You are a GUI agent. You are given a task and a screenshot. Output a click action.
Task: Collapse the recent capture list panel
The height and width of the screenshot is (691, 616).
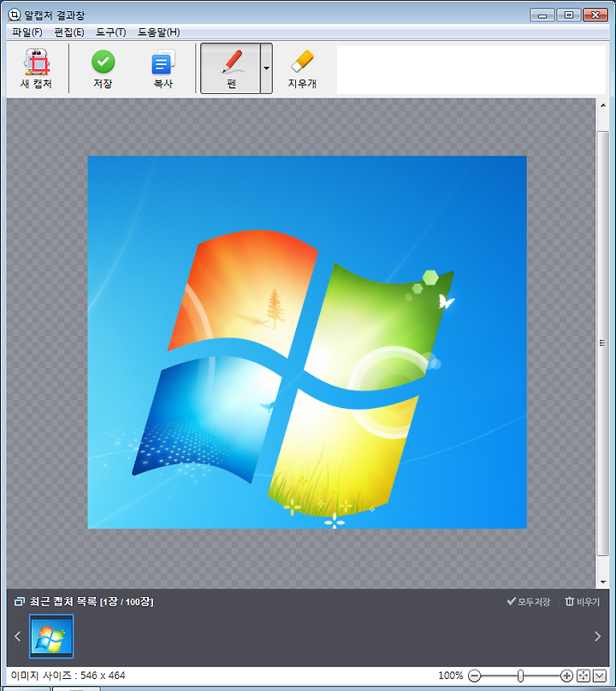pyautogui.click(x=600, y=676)
